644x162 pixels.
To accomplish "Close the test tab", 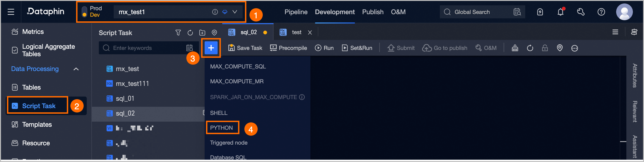I will click(x=310, y=32).
